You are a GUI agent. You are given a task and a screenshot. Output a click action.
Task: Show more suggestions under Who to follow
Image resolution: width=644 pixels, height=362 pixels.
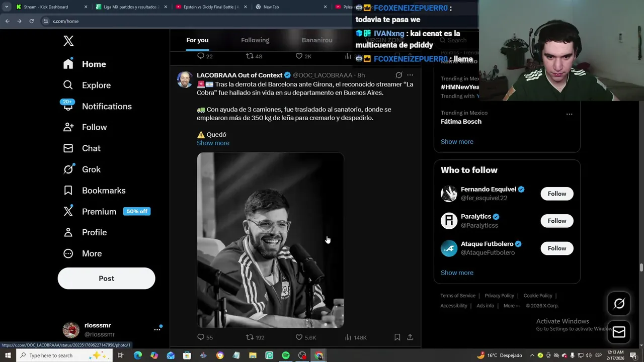pos(457,273)
